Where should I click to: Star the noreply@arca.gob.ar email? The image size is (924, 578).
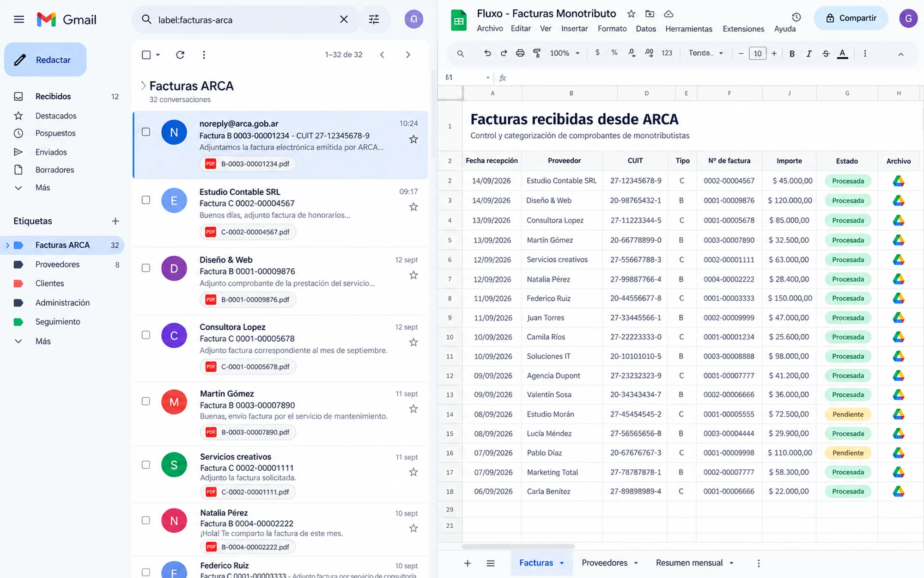click(413, 139)
